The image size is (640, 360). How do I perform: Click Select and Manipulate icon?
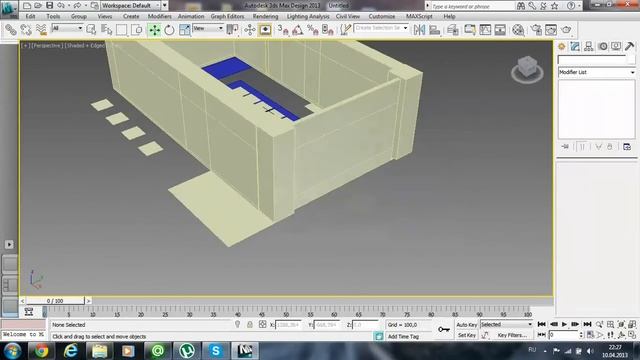click(249, 29)
